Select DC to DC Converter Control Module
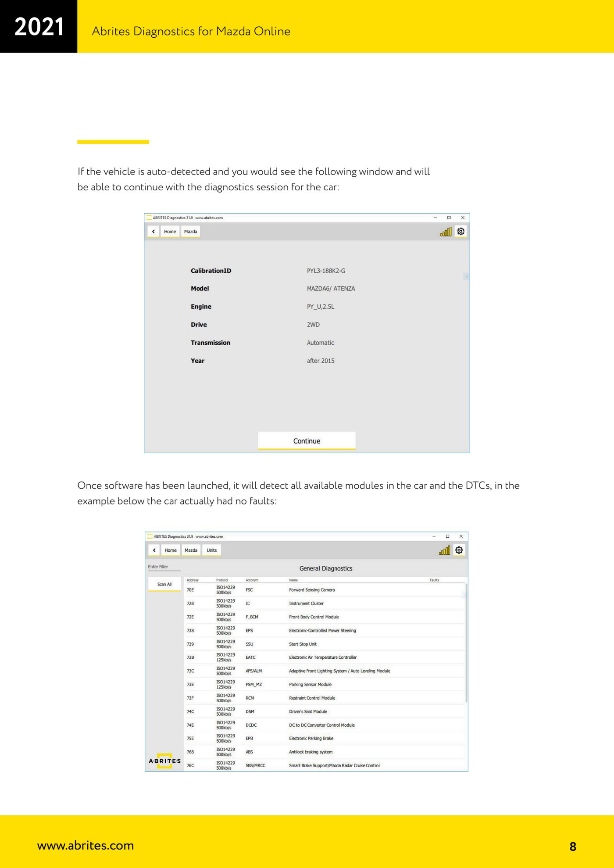Image resolution: width=614 pixels, height=868 pixels. pos(325,725)
